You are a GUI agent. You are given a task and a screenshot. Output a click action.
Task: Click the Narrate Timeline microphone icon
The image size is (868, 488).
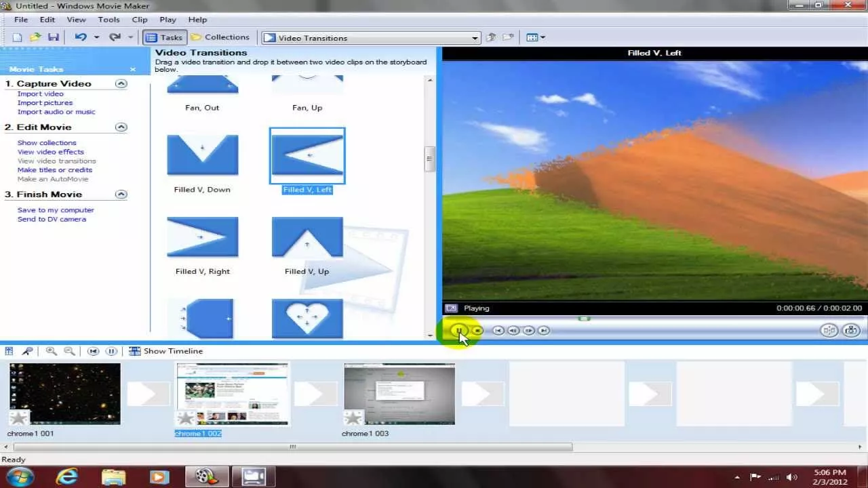point(27,351)
